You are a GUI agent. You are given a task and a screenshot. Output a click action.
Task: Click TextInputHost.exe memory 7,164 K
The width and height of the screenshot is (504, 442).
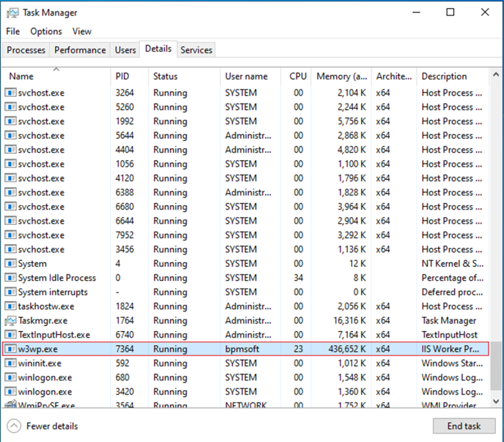click(x=351, y=335)
